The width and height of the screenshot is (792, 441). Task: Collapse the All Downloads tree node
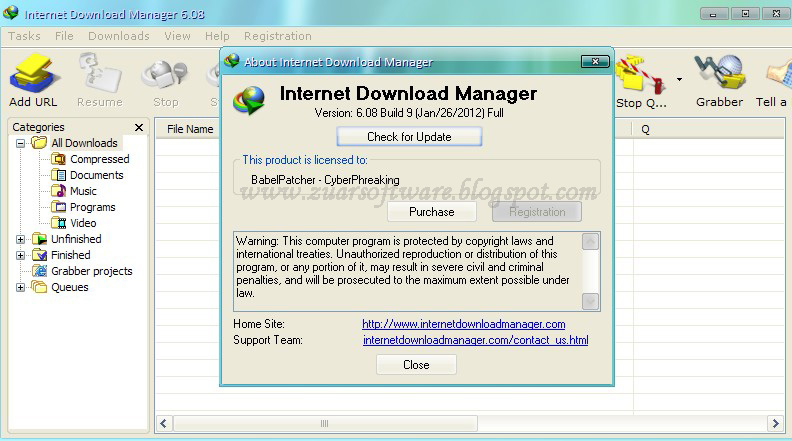(20, 143)
